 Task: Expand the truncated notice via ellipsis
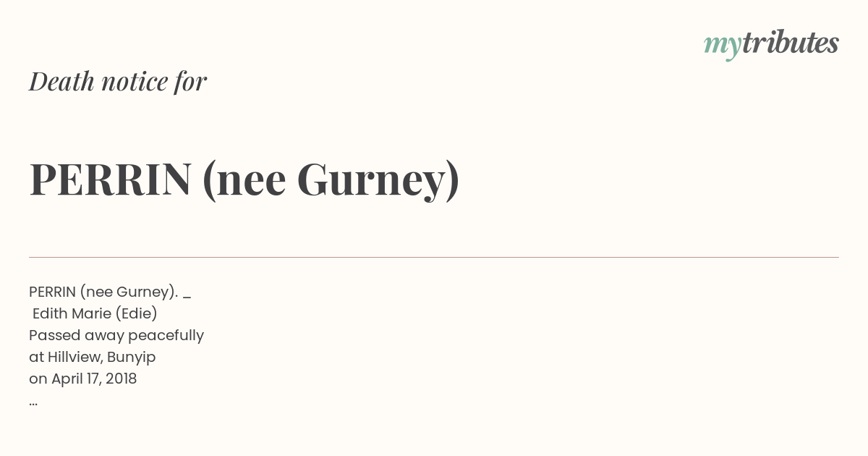point(33,402)
